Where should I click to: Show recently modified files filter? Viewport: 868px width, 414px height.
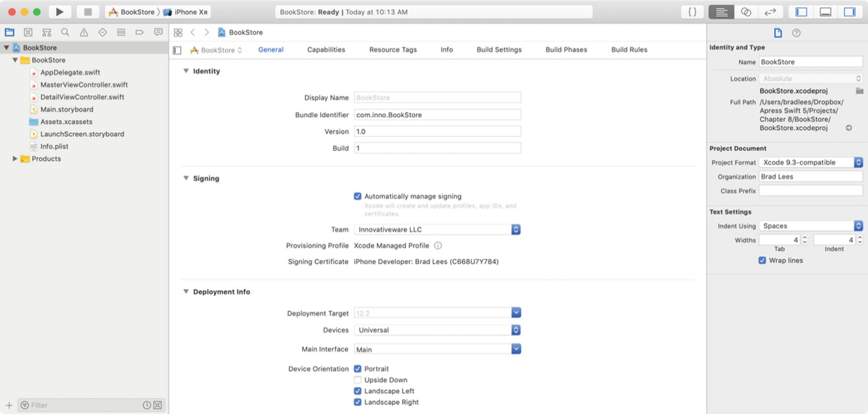[x=147, y=405]
